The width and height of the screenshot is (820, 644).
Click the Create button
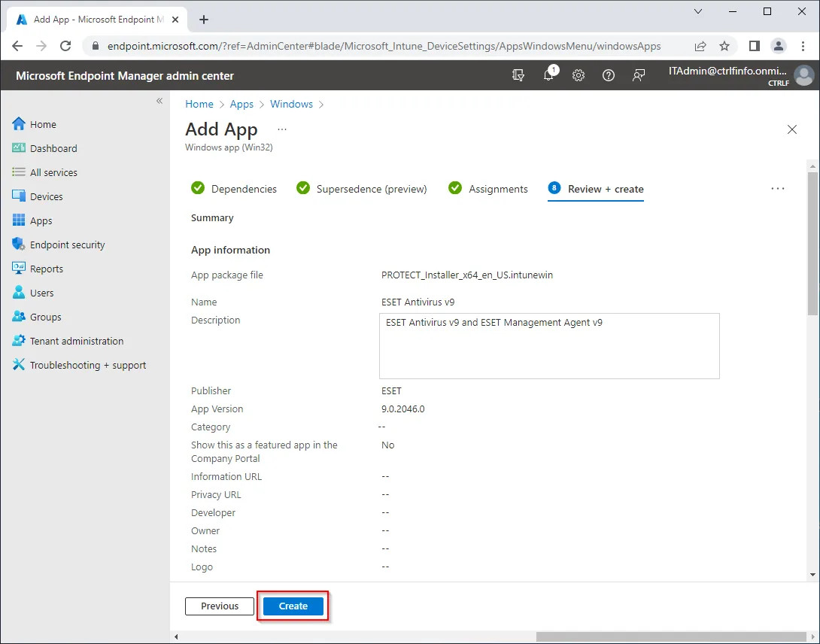293,606
